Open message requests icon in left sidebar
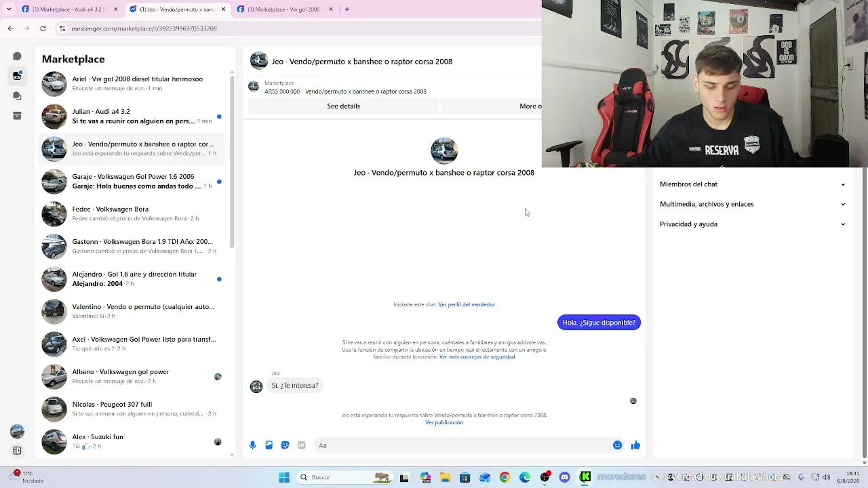 tap(17, 96)
